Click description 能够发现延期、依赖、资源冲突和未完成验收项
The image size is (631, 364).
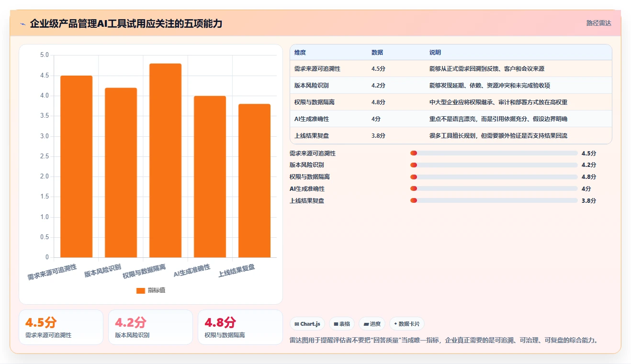coord(490,86)
